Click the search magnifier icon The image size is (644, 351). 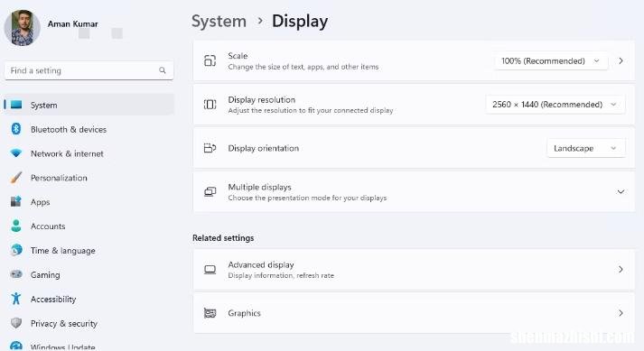(163, 70)
